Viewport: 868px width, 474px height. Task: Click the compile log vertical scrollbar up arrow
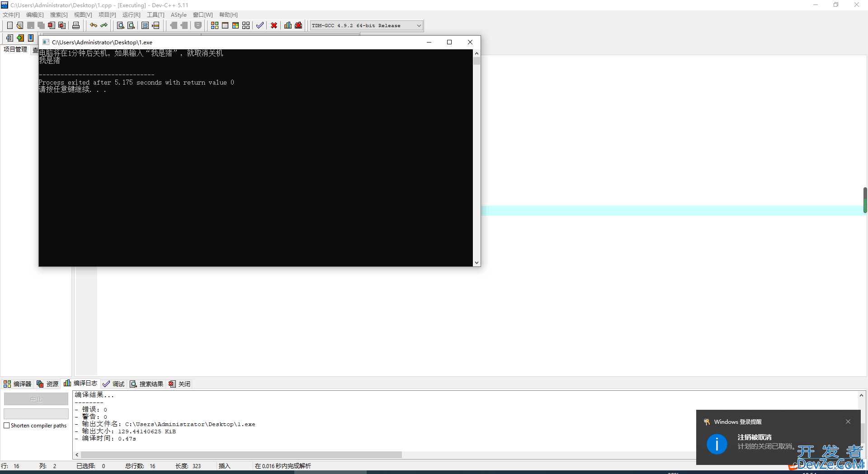[x=862, y=395]
